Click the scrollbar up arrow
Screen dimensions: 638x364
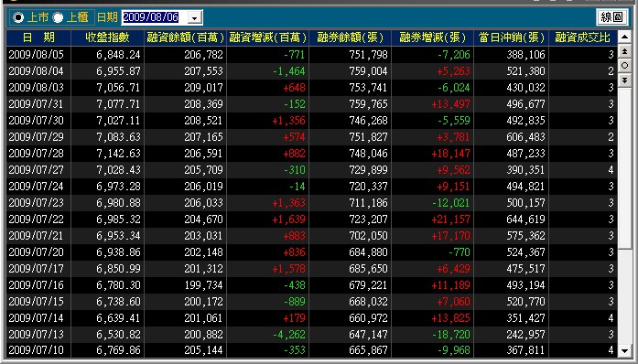624,37
